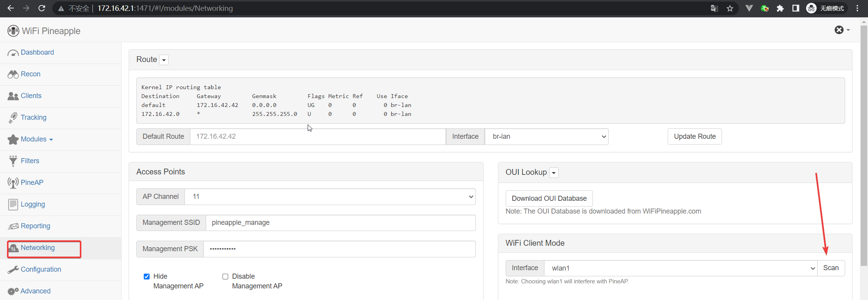Open the PineAP page

click(x=32, y=183)
